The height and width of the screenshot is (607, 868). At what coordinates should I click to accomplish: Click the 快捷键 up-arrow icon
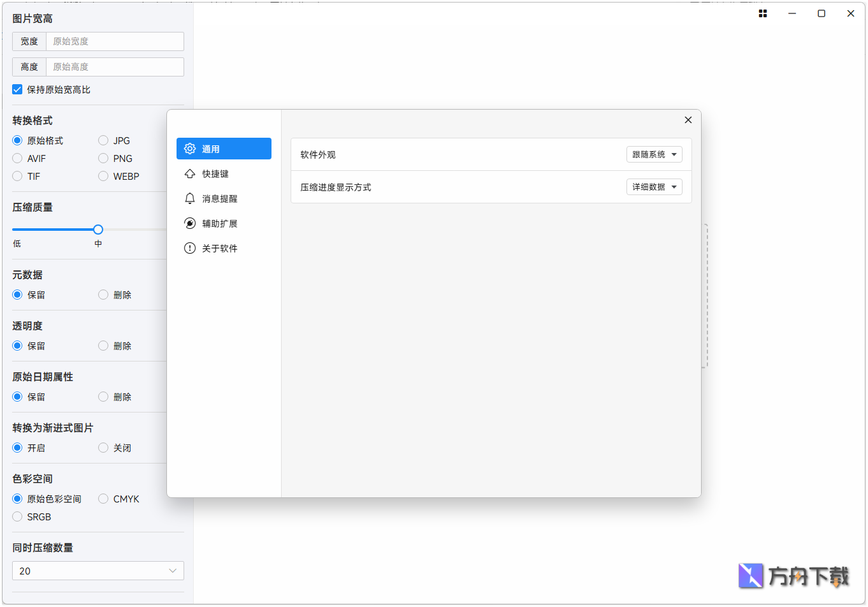click(190, 173)
